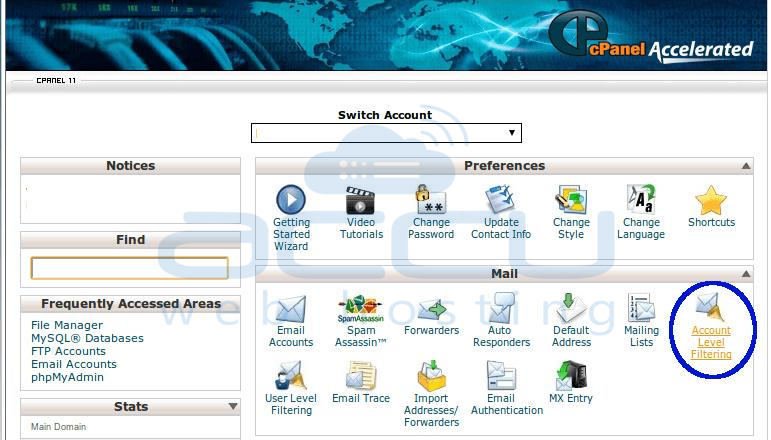This screenshot has width=771, height=440.
Task: Click the Preferences section title
Action: pyautogui.click(x=504, y=166)
